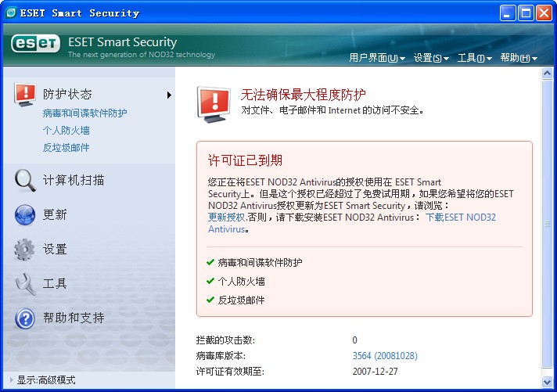Click the 许可证已到期 heading
557x392 pixels.
pos(245,160)
